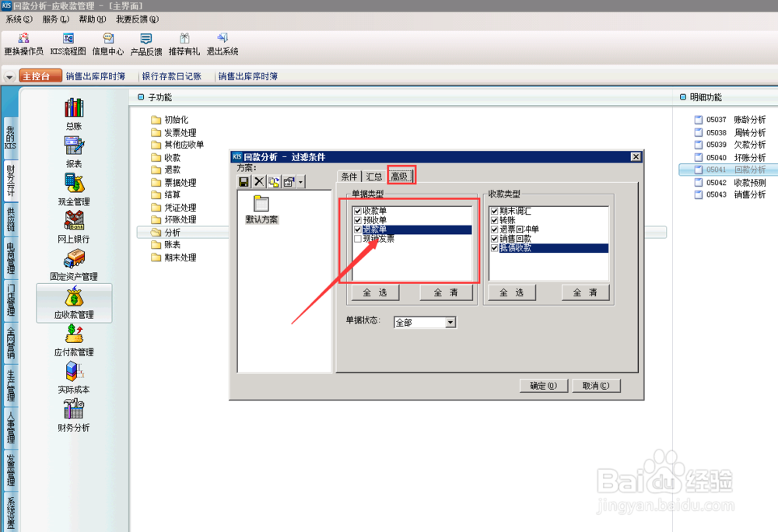Open the 应付款管理 module icon
The height and width of the screenshot is (532, 778).
[74, 340]
